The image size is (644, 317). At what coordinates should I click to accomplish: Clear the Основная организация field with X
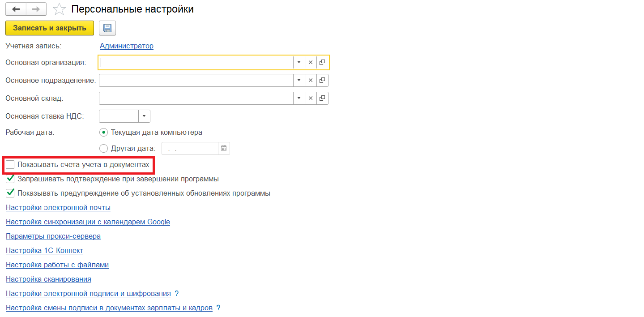(310, 62)
